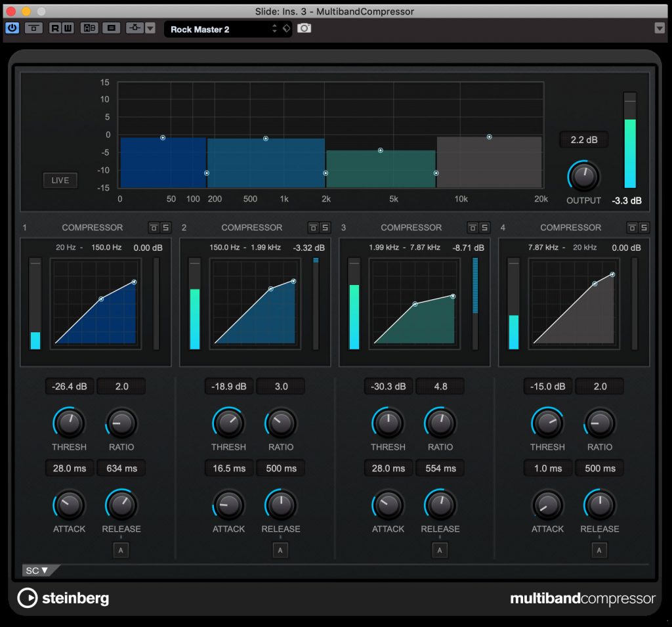Viewport: 672px width, 627px height.
Task: Click the steinberg logo
Action: pyautogui.click(x=62, y=598)
